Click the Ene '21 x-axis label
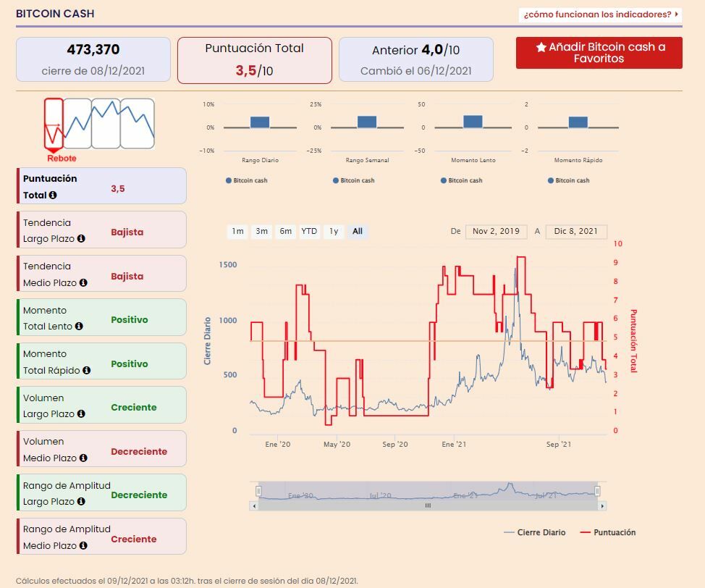 [x=454, y=445]
